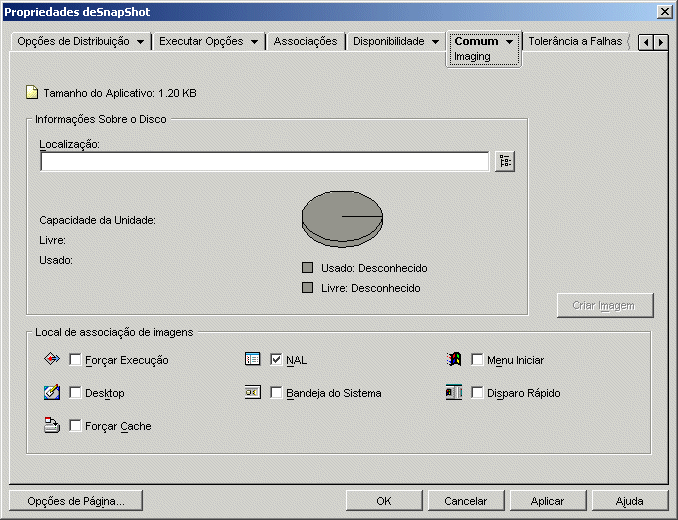The width and height of the screenshot is (678, 520).
Task: Click the disk usage pie chart
Action: click(x=342, y=219)
